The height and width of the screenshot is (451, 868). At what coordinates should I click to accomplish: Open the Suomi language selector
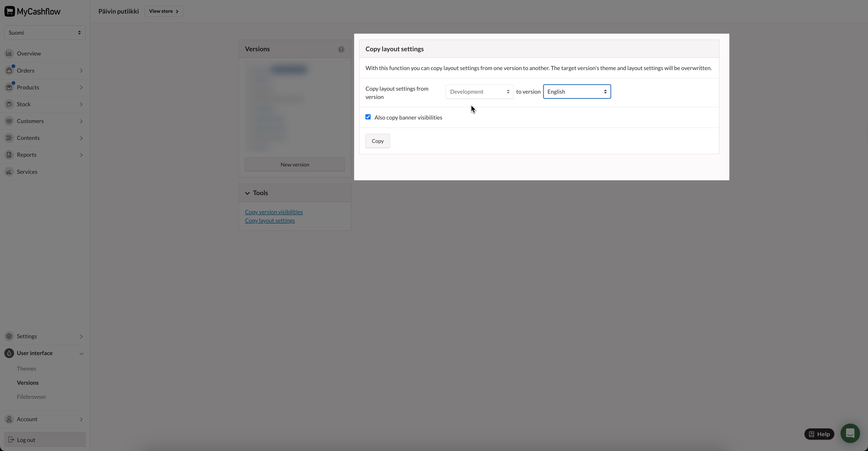click(45, 33)
